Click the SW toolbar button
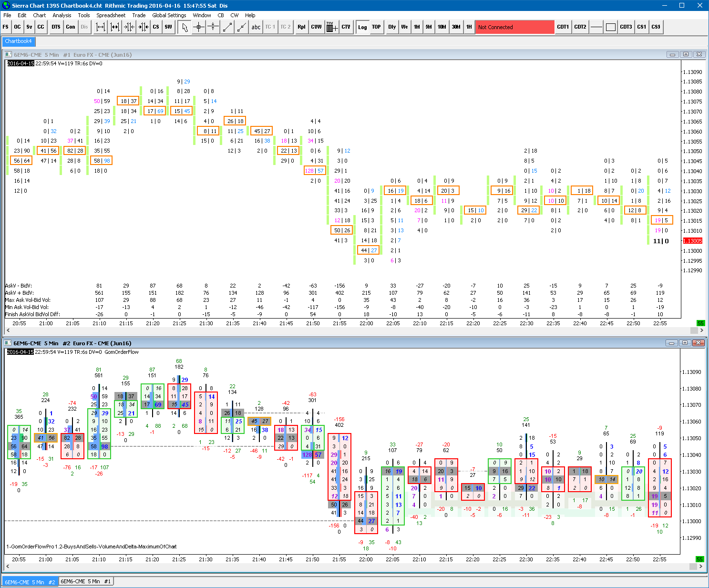This screenshot has width=709, height=588. (x=168, y=27)
